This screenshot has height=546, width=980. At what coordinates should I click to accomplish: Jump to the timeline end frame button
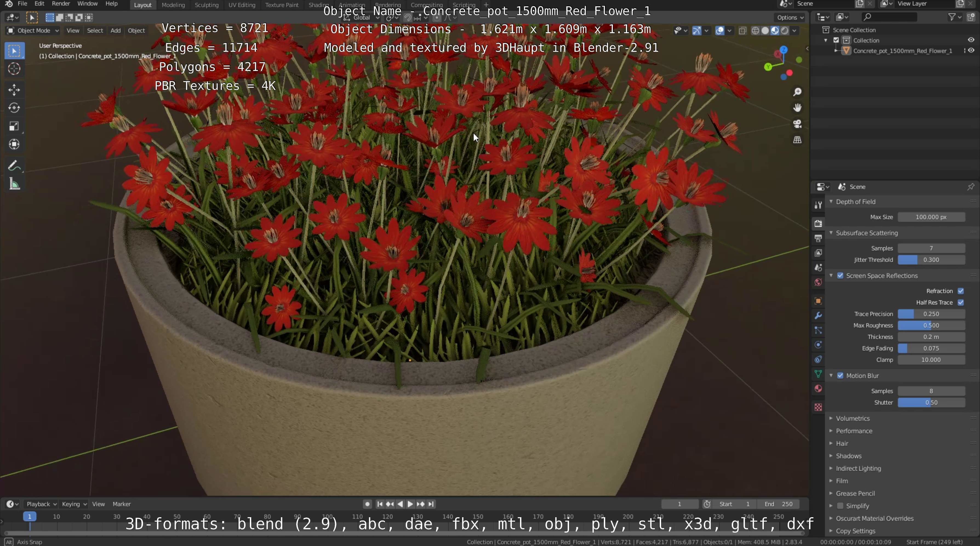pyautogui.click(x=431, y=504)
